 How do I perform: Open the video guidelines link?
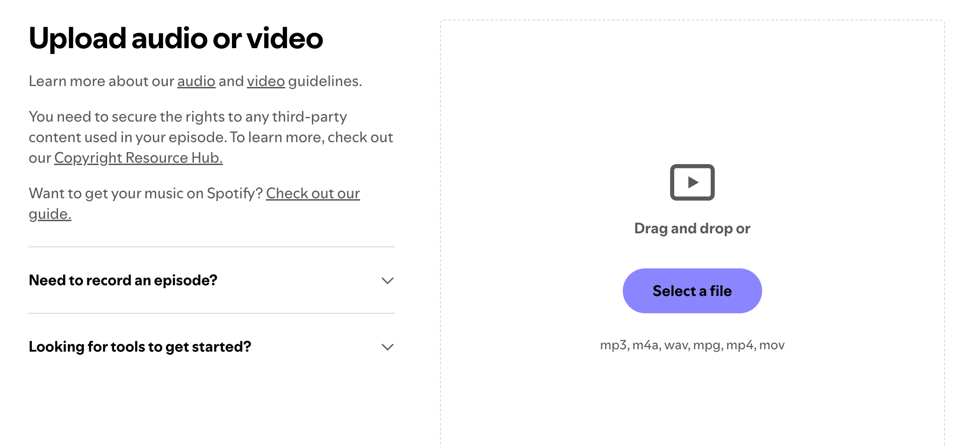pyautogui.click(x=266, y=81)
